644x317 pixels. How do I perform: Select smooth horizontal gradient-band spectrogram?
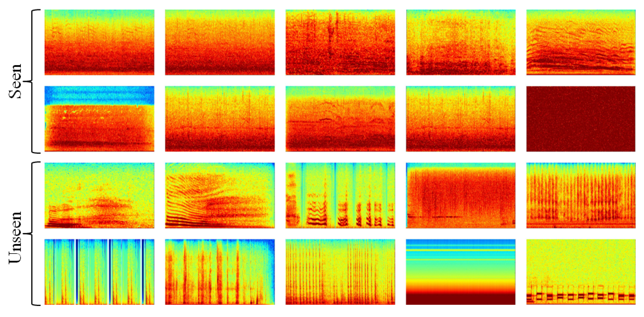click(x=460, y=272)
